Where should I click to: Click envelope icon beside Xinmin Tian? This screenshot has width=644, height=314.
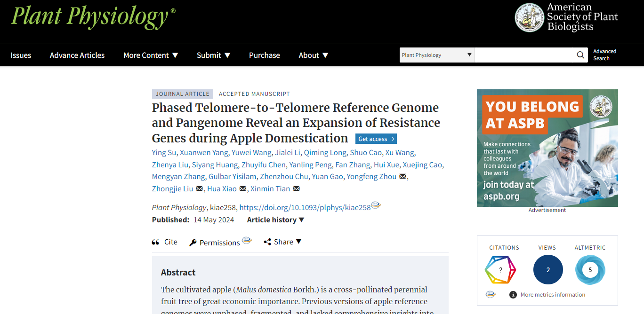296,189
